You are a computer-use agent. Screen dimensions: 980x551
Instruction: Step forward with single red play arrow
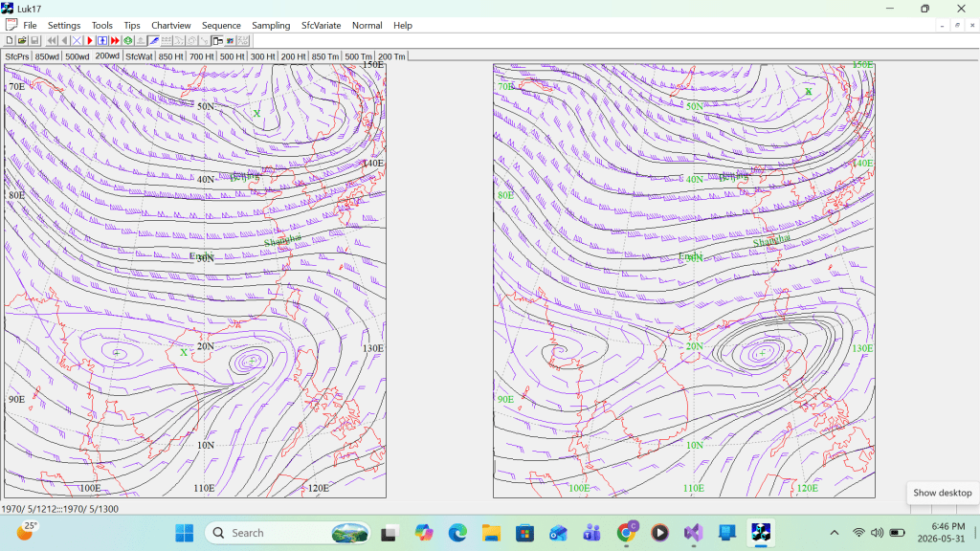point(90,40)
